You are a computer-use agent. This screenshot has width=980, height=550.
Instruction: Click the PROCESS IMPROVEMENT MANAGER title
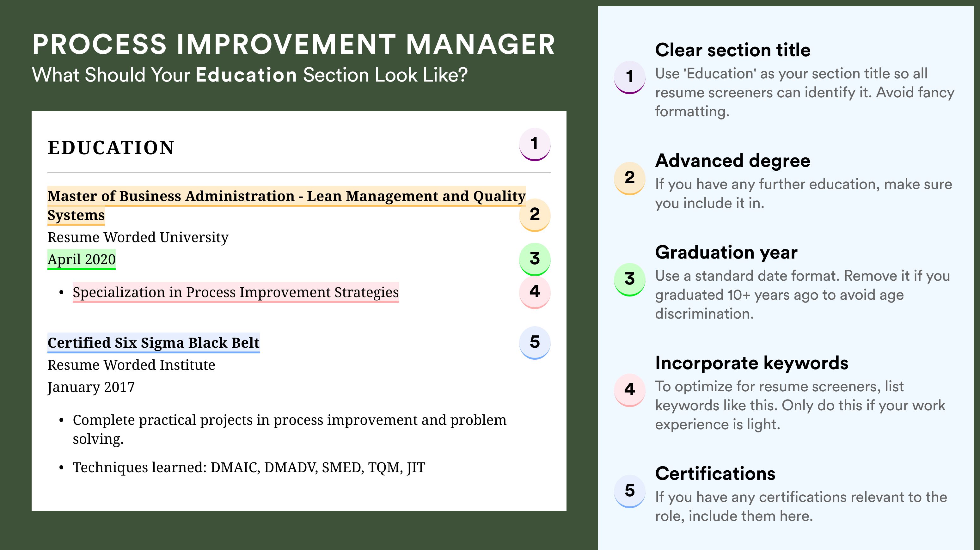(x=293, y=45)
